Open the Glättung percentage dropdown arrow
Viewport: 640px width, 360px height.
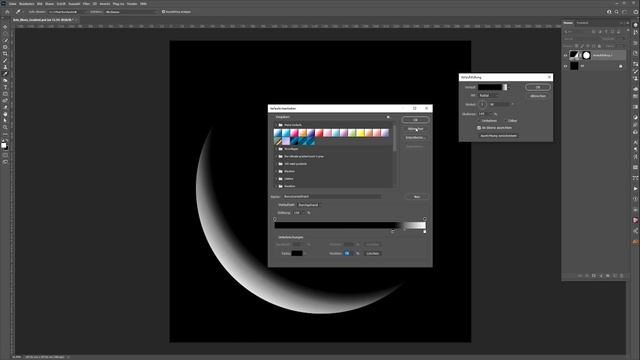click(x=304, y=213)
